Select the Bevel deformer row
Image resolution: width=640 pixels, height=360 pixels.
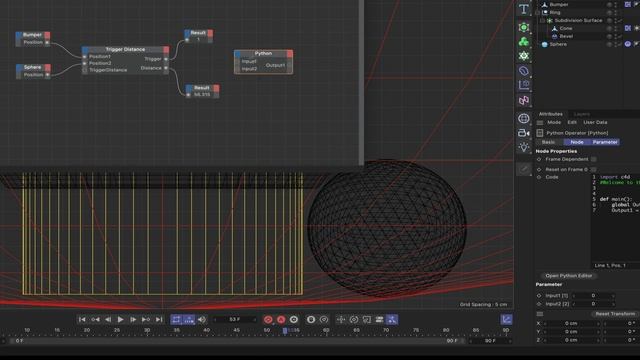(x=566, y=36)
